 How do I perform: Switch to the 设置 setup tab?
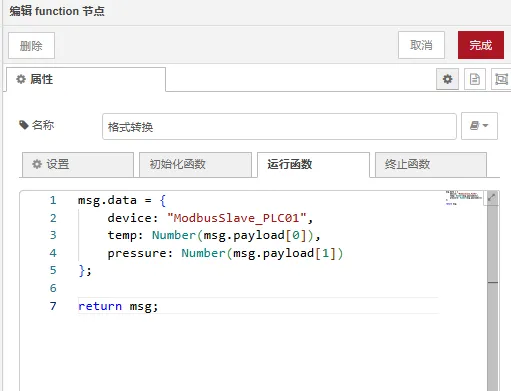point(78,165)
